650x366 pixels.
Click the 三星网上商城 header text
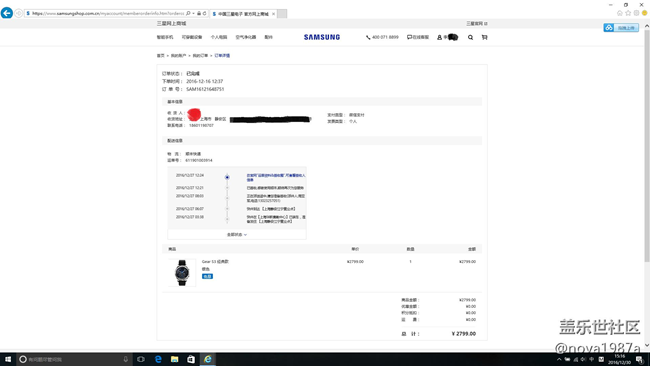click(171, 24)
